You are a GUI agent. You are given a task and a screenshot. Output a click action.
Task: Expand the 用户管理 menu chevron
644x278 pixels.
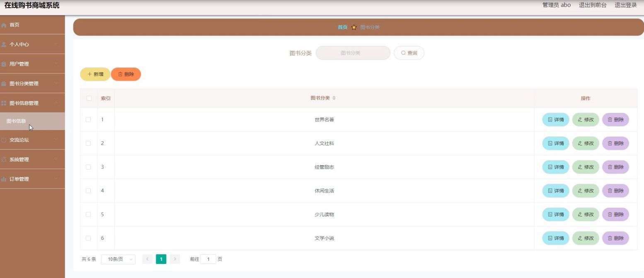coord(56,64)
